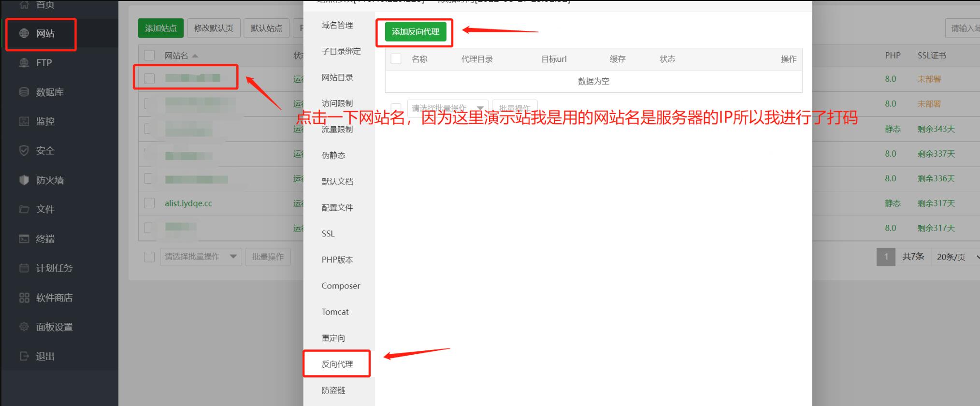Open the 文件 folder icon

(24, 209)
